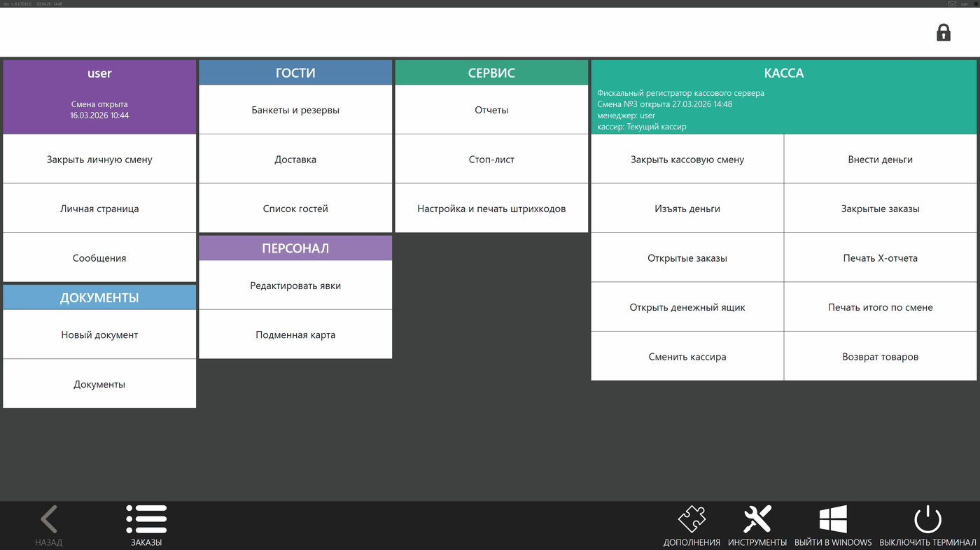
Task: Click the lock icon to lock terminal
Action: (944, 32)
